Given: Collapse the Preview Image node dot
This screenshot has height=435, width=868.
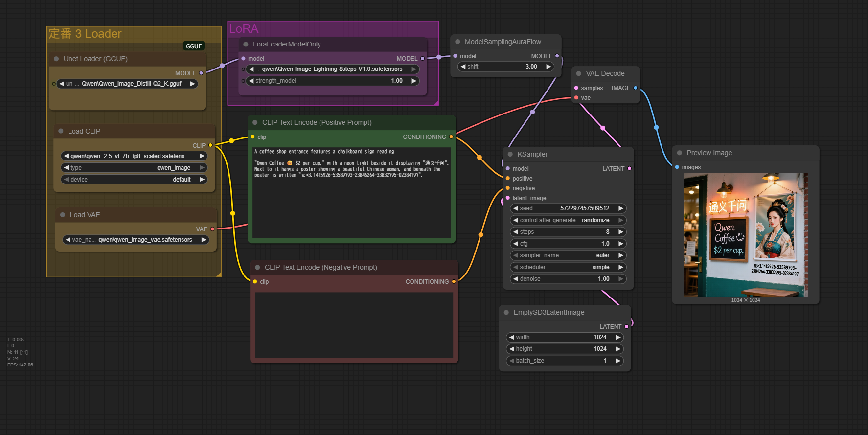Looking at the screenshot, I should tap(680, 153).
